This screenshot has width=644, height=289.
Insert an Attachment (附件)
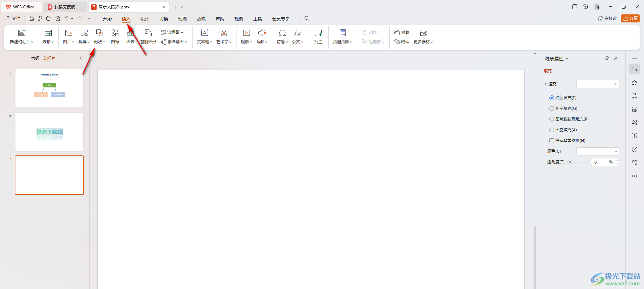click(402, 42)
